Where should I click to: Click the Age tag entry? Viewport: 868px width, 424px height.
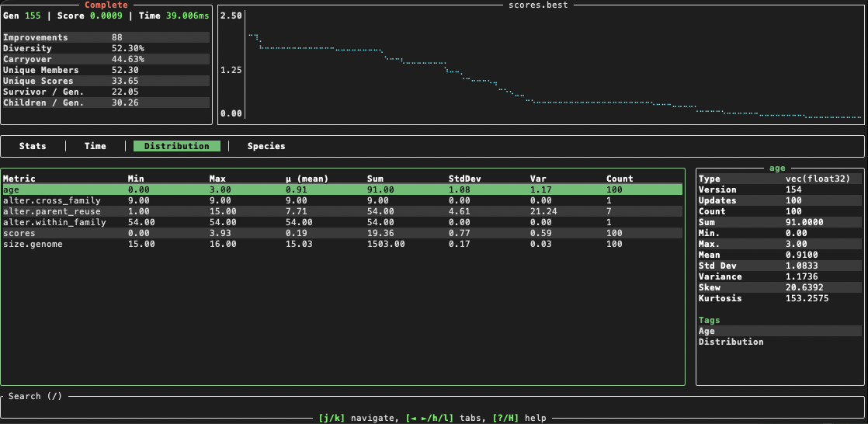click(x=780, y=331)
